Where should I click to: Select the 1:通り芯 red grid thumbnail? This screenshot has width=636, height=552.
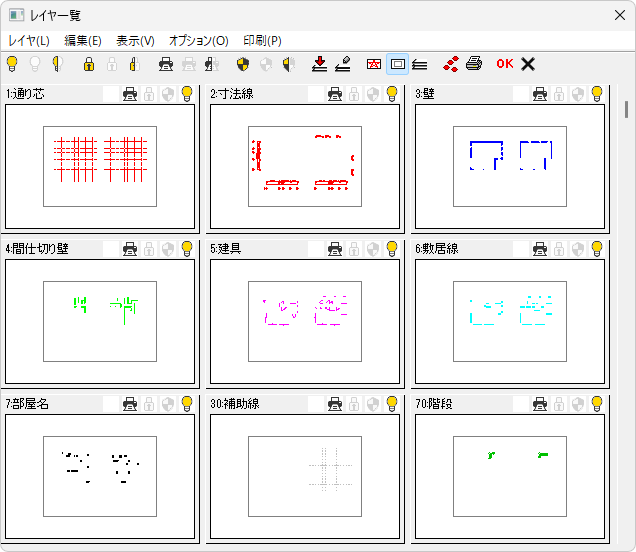tap(100, 167)
